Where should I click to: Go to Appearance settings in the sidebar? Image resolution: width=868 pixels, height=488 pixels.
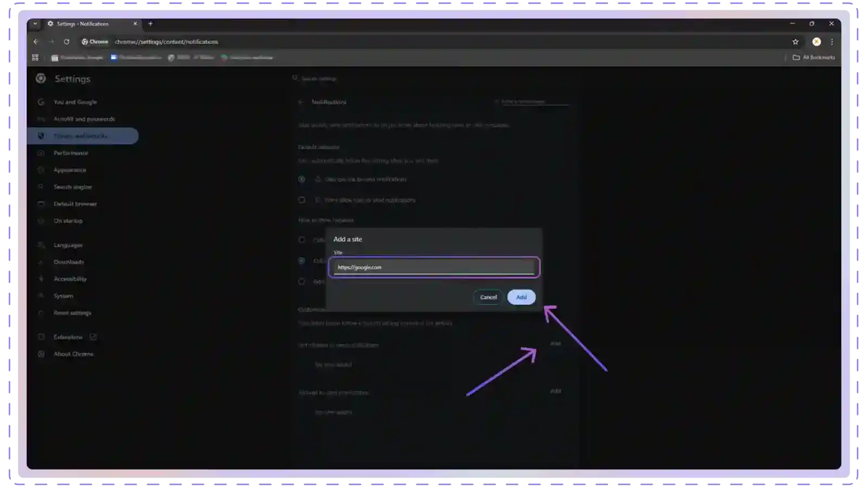[69, 170]
